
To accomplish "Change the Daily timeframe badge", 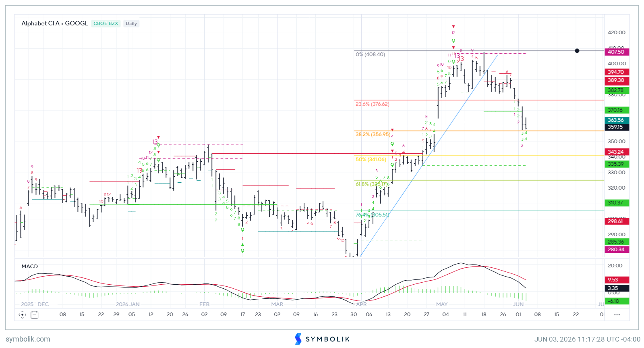I will tap(131, 23).
